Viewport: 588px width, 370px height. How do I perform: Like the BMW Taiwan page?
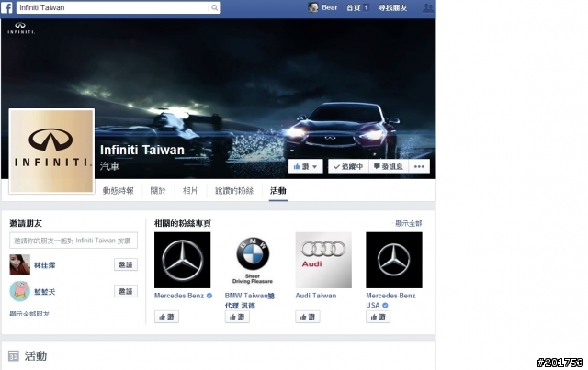(237, 317)
